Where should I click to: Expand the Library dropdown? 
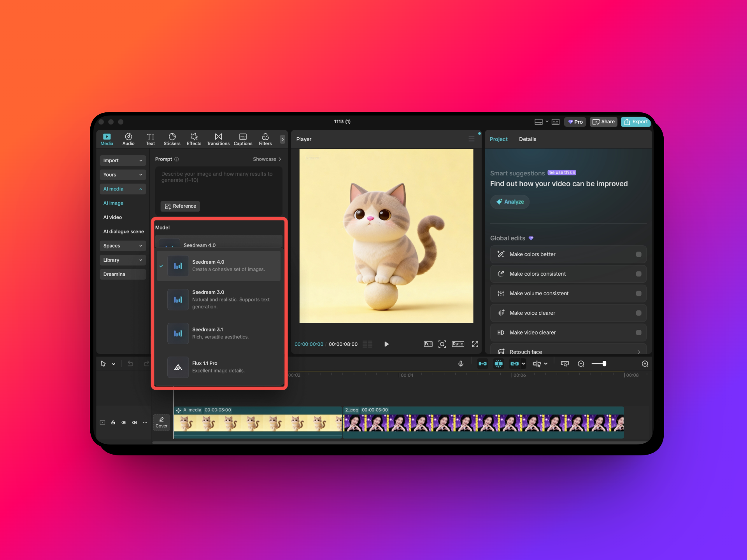pos(123,260)
